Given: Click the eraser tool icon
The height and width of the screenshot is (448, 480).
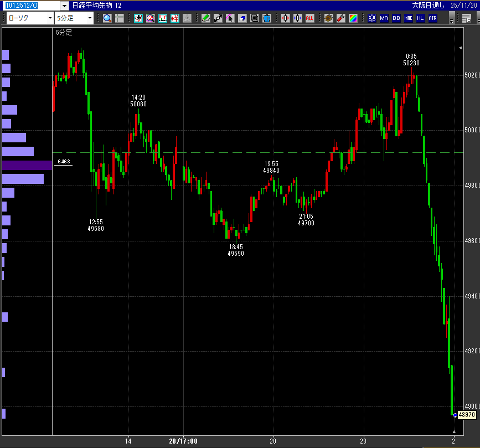Looking at the screenshot, I should point(242,18).
